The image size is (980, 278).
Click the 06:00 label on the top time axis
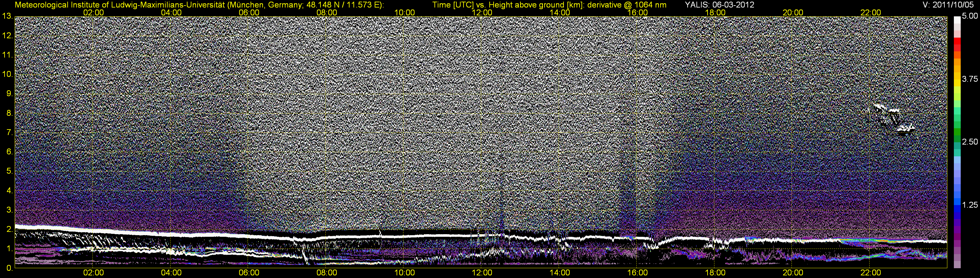[x=249, y=12]
